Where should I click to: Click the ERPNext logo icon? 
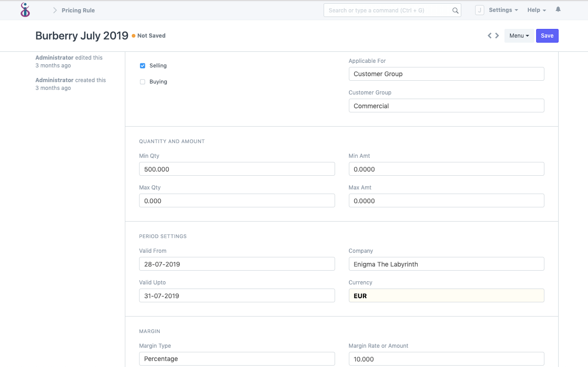25,10
